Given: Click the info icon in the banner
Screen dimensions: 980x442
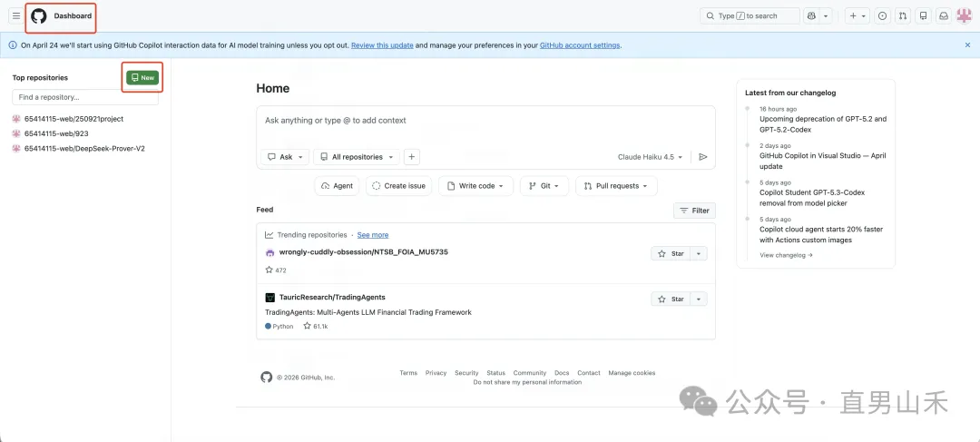Looking at the screenshot, I should click(x=13, y=45).
